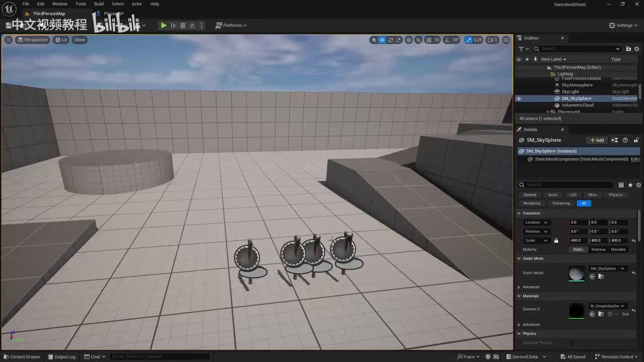Screen dimensions: 644x362
Task: Open viewport options hamburger menu
Action: pos(9,40)
